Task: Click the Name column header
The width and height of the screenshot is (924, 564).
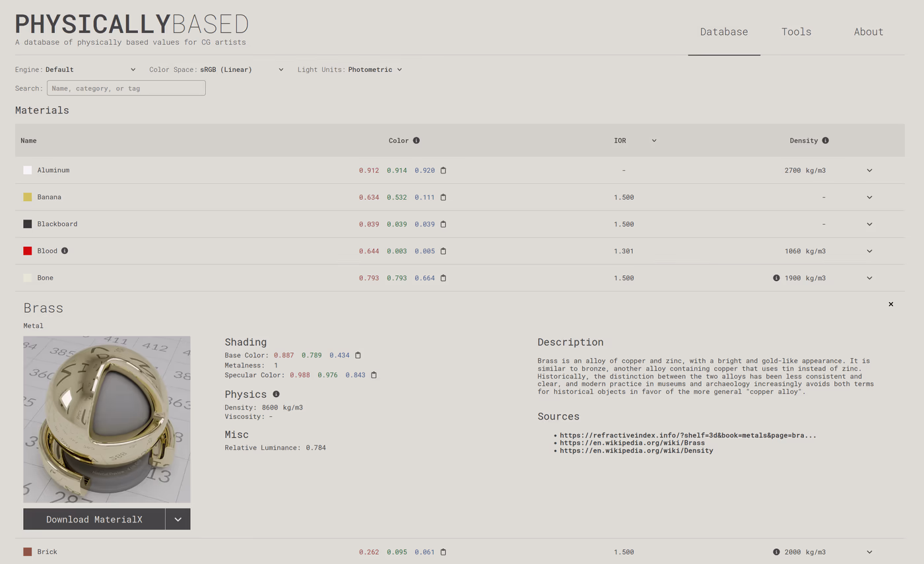Action: 28,141
